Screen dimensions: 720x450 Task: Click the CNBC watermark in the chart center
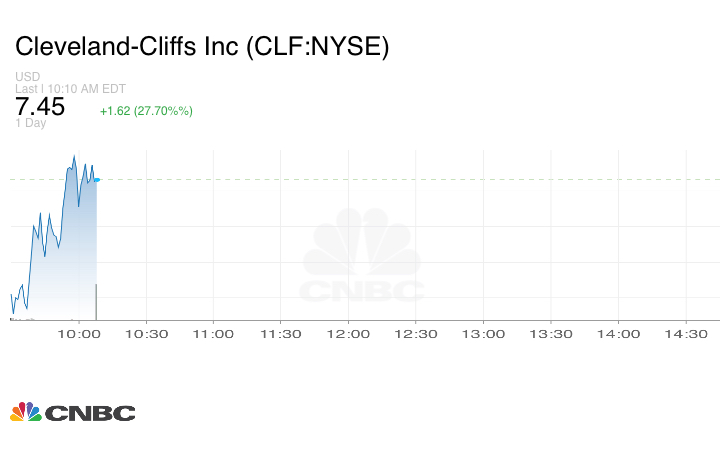pos(362,257)
